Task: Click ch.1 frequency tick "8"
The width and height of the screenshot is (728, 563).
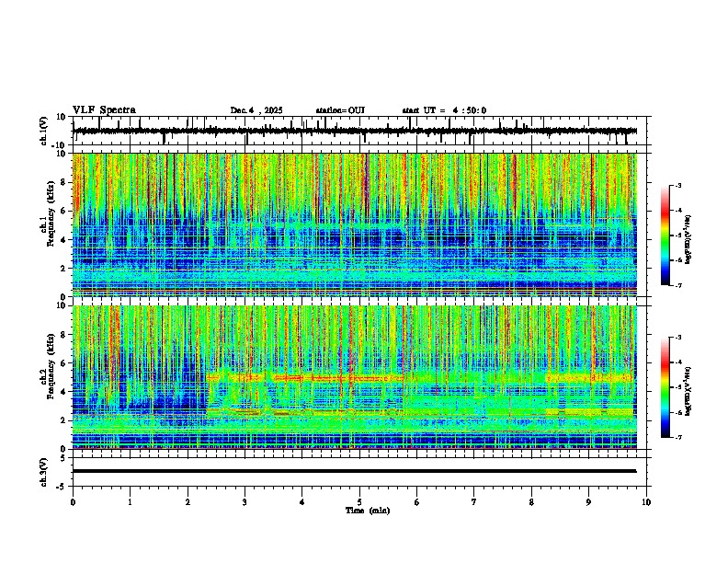Action: (64, 182)
